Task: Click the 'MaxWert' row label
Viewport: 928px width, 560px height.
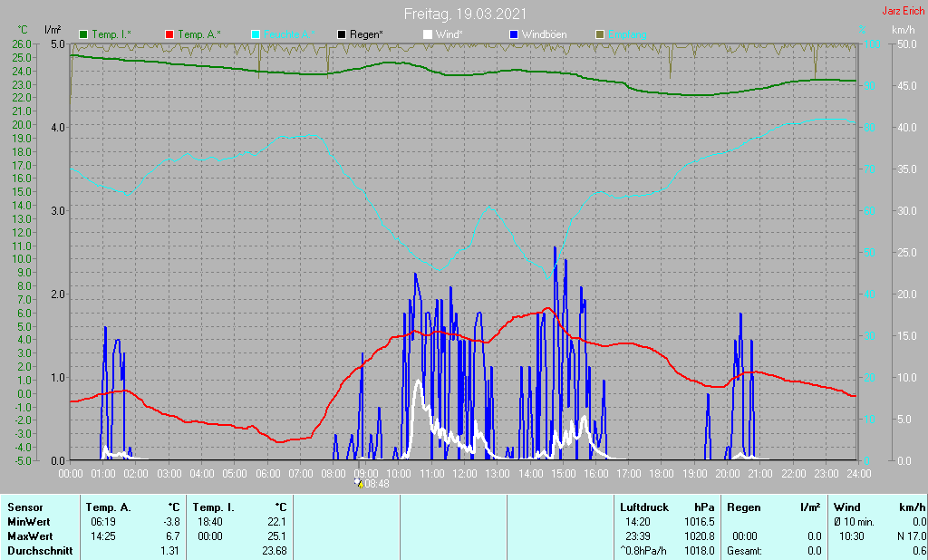Action: (30, 536)
